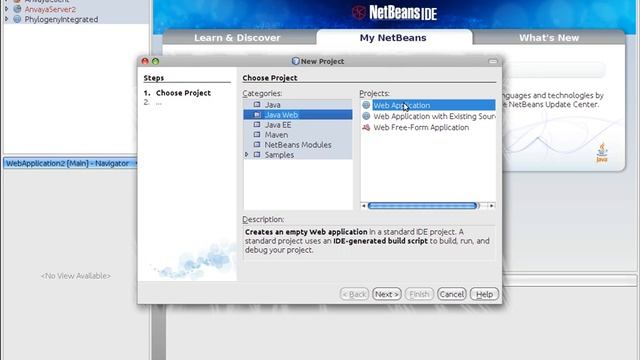Click the dialog's collapse button at top right
Viewport: 640px width, 360px height.
click(493, 61)
